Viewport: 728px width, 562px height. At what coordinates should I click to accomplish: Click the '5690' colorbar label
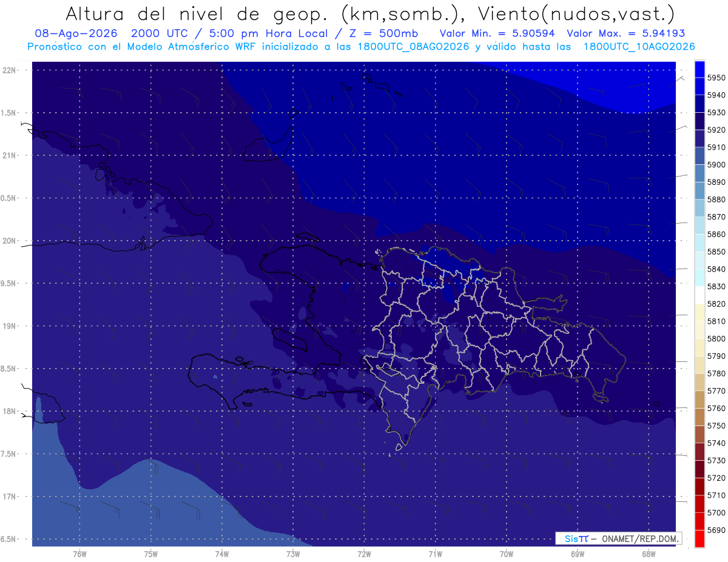(x=716, y=530)
